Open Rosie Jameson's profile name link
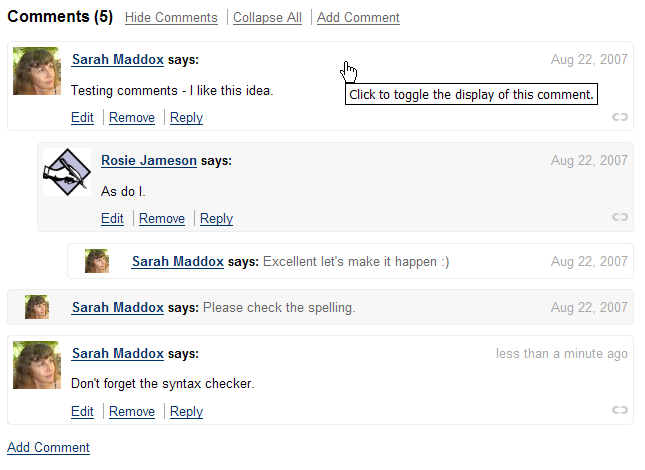 [x=149, y=160]
